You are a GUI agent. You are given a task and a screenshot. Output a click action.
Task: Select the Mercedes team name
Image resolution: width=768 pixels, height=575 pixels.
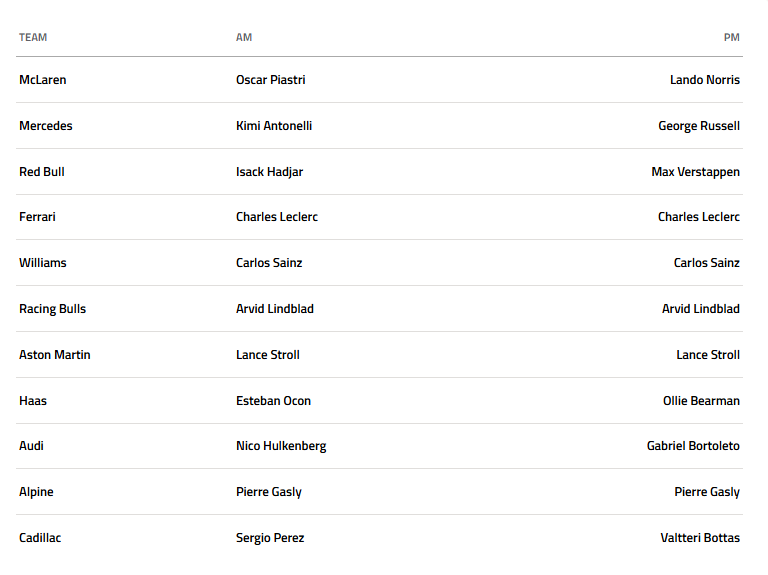(x=46, y=126)
